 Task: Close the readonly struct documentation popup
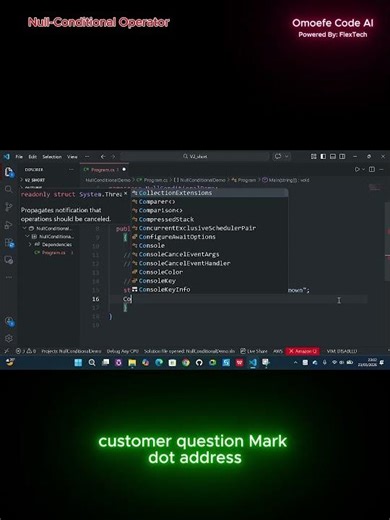[x=126, y=194]
